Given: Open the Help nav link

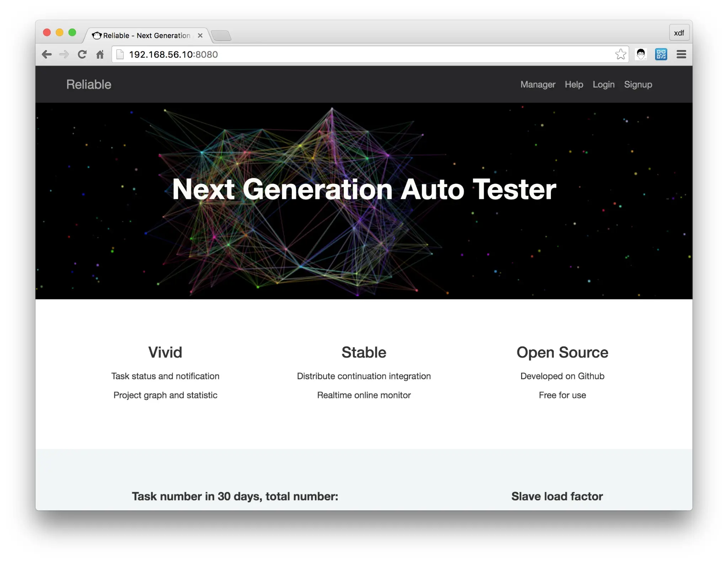Looking at the screenshot, I should (574, 85).
